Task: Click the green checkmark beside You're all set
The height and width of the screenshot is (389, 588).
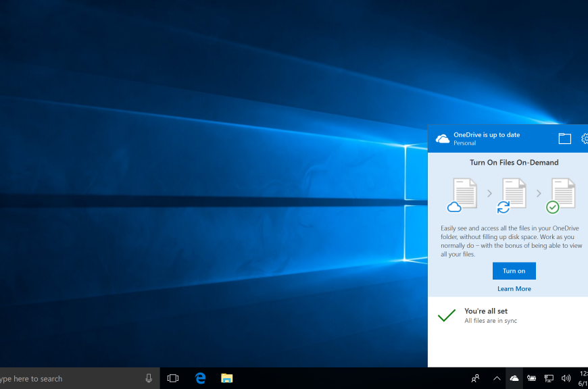Action: pos(447,315)
